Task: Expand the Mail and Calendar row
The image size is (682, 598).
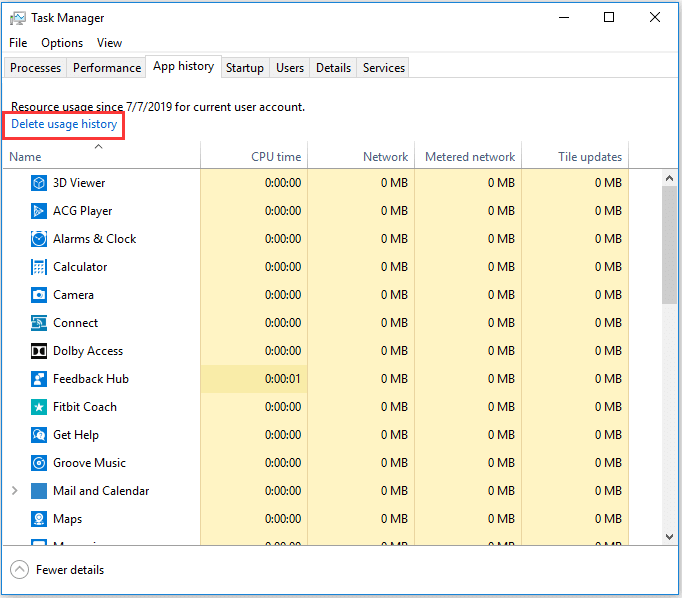Action: [x=15, y=491]
